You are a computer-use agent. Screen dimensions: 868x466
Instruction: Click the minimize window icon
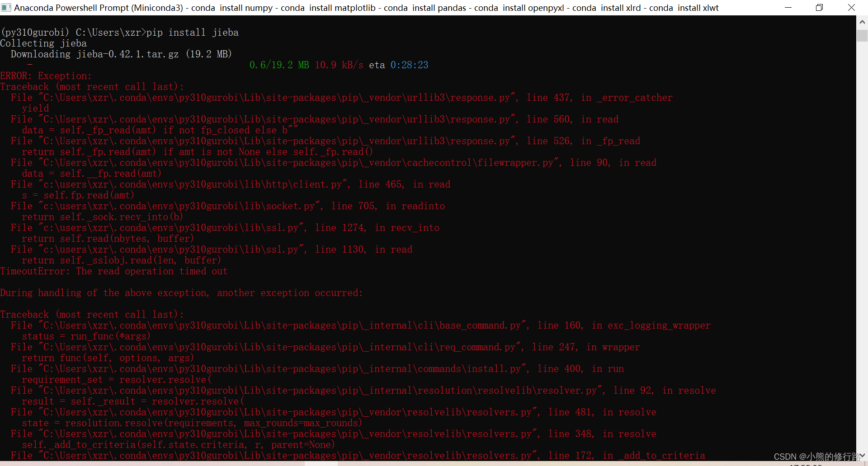click(788, 7)
